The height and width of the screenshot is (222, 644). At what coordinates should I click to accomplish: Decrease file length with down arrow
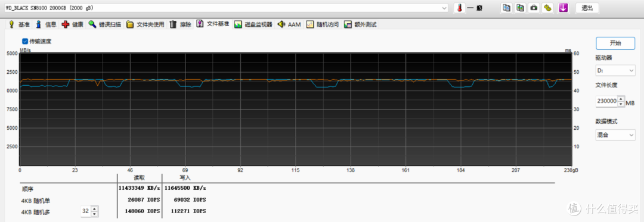[x=621, y=104]
